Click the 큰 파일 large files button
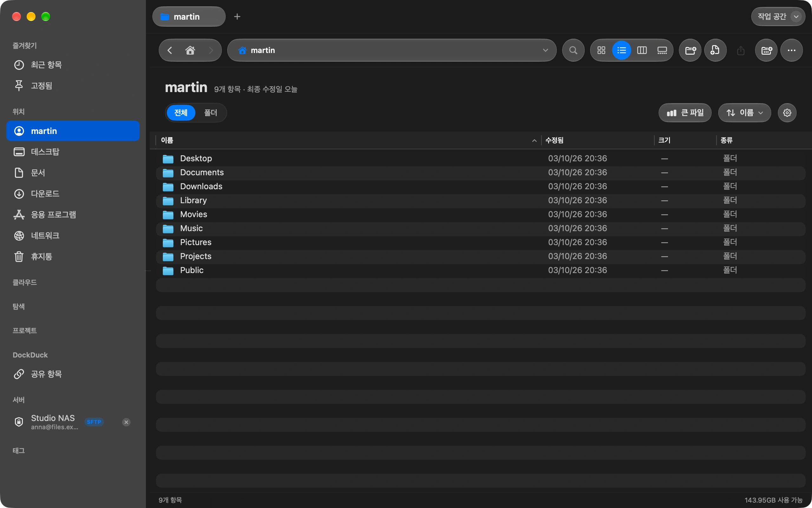Viewport: 812px width, 508px height. [x=685, y=113]
